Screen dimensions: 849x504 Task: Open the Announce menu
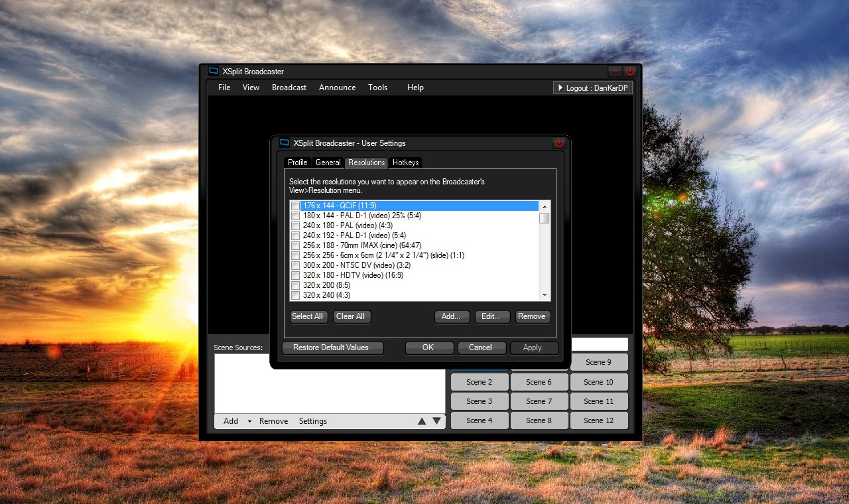[337, 88]
